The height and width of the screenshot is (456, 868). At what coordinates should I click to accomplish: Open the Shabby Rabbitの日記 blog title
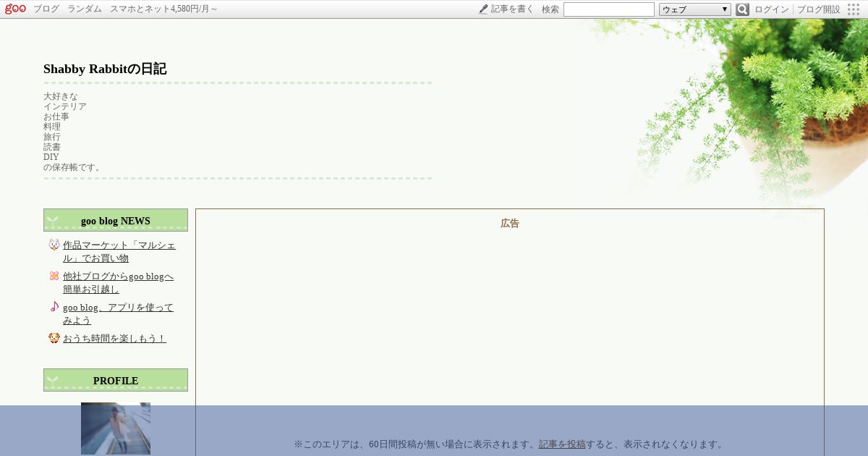click(105, 69)
